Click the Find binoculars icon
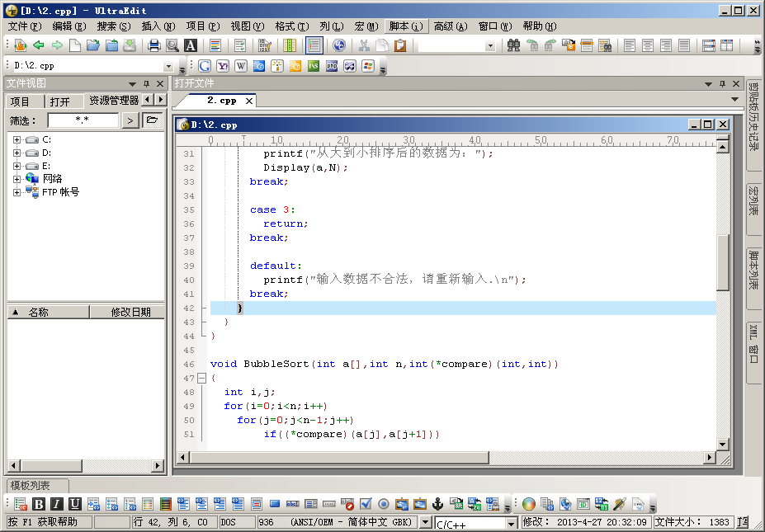 click(514, 45)
